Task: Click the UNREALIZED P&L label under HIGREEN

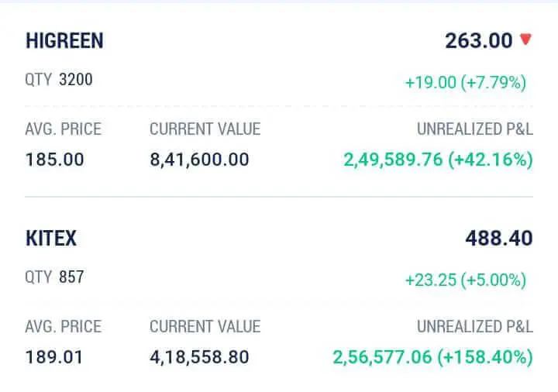Action: [474, 129]
